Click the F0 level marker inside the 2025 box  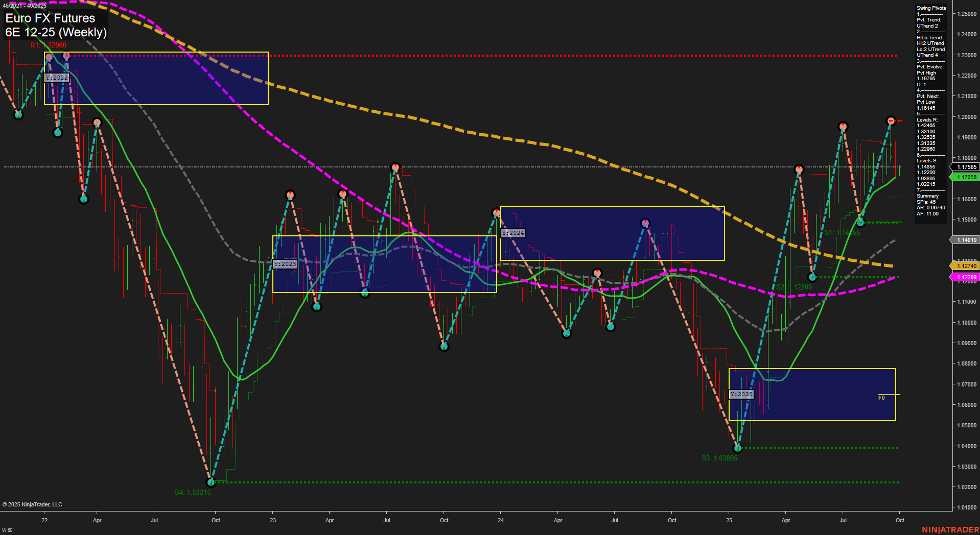(881, 397)
